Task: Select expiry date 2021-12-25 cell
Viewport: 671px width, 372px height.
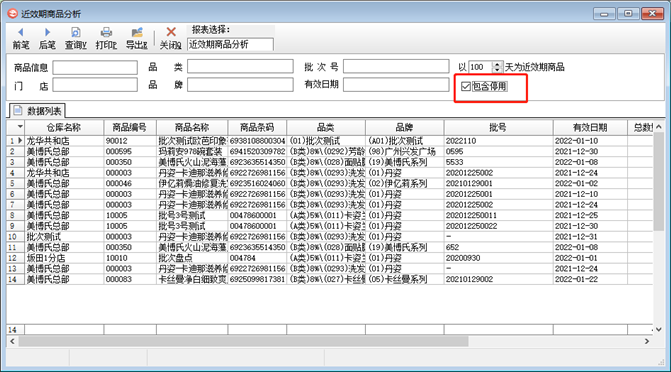Action: pyautogui.click(x=590, y=215)
